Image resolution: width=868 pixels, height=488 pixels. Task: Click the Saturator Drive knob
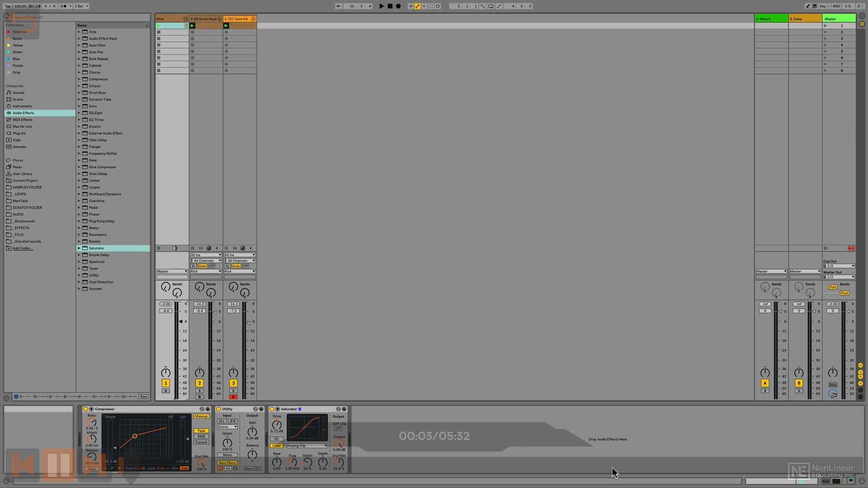(277, 424)
